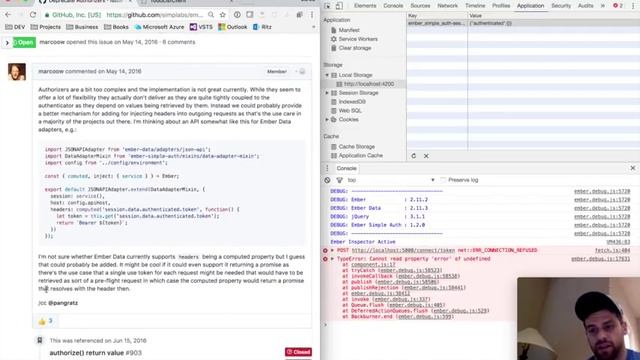This screenshot has height=360, width=640.
Task: Switch to the Security tab
Action: point(561,6)
